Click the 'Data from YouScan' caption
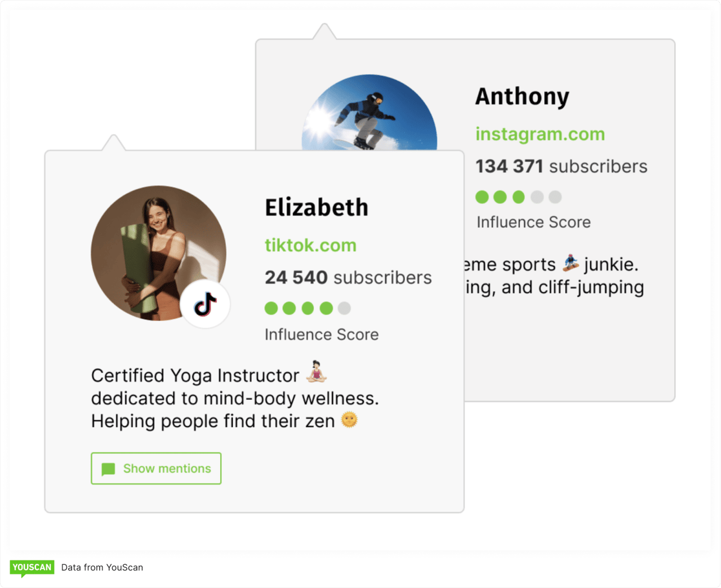The width and height of the screenshot is (721, 588). [x=102, y=568]
